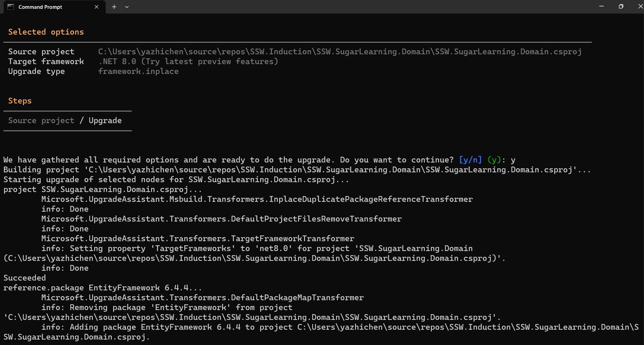Minimize the terminal window

coord(601,6)
